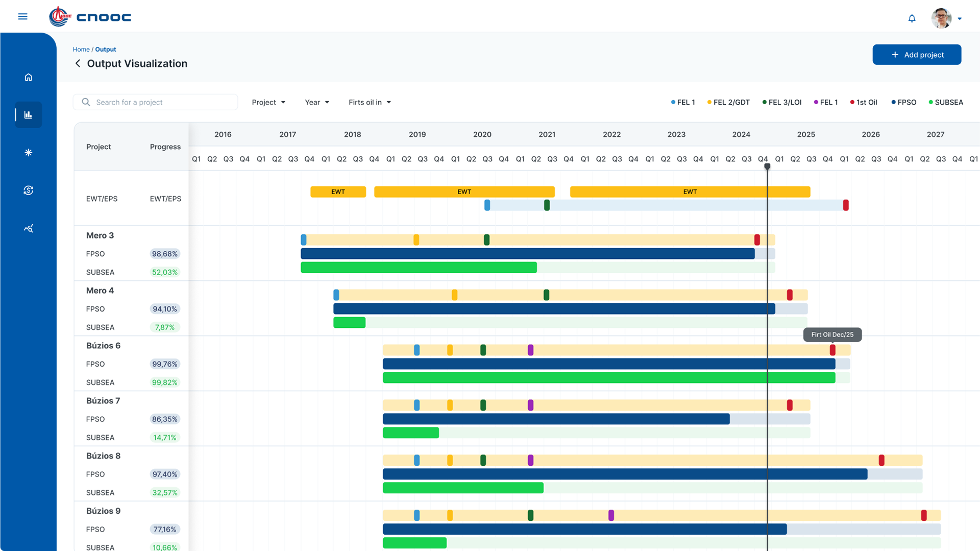Go to Home breadcrumb link

coord(81,50)
